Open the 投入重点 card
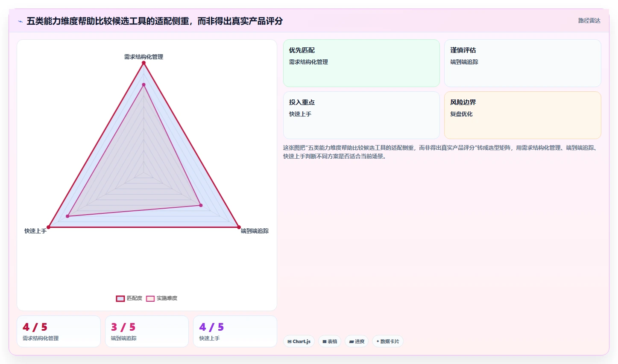618x364 pixels. tap(361, 115)
